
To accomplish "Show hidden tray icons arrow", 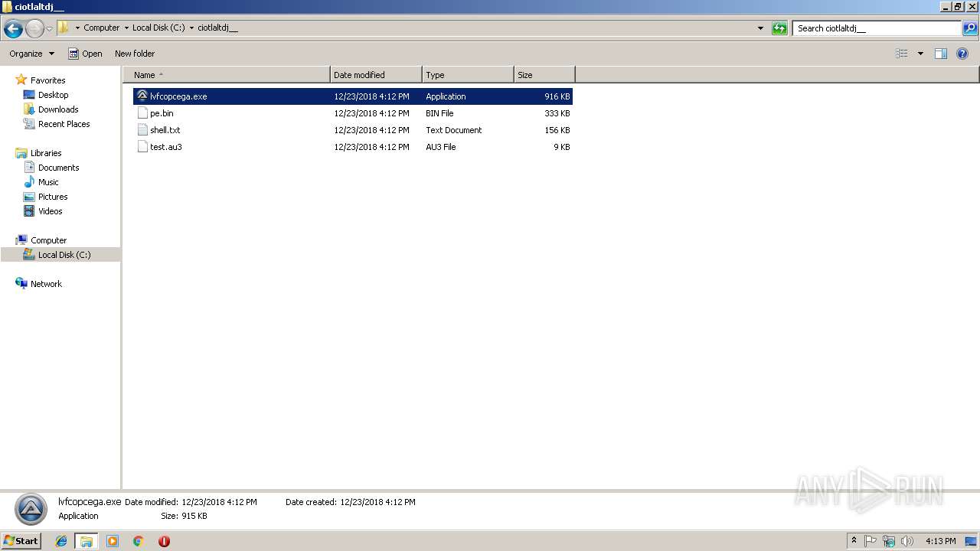I will click(x=854, y=541).
